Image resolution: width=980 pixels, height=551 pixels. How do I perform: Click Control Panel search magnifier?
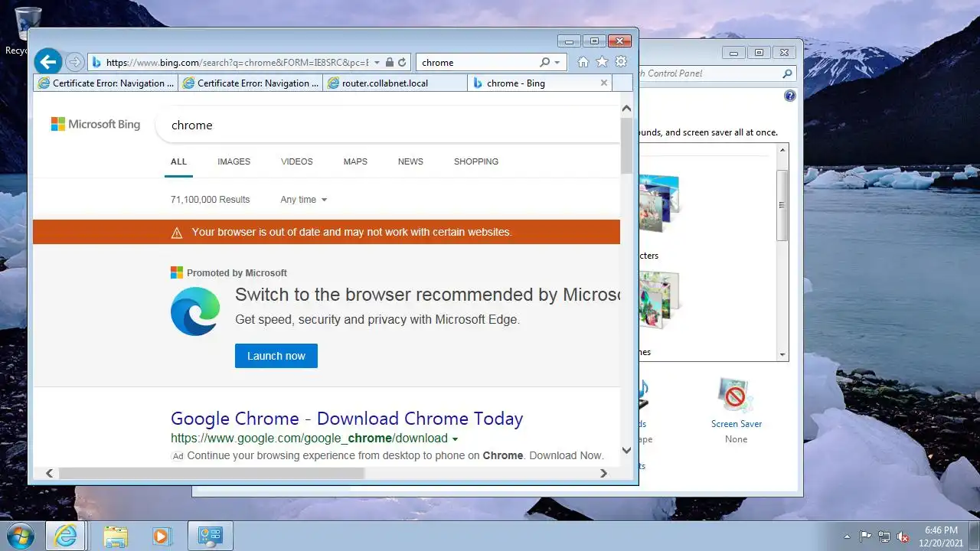tap(787, 73)
